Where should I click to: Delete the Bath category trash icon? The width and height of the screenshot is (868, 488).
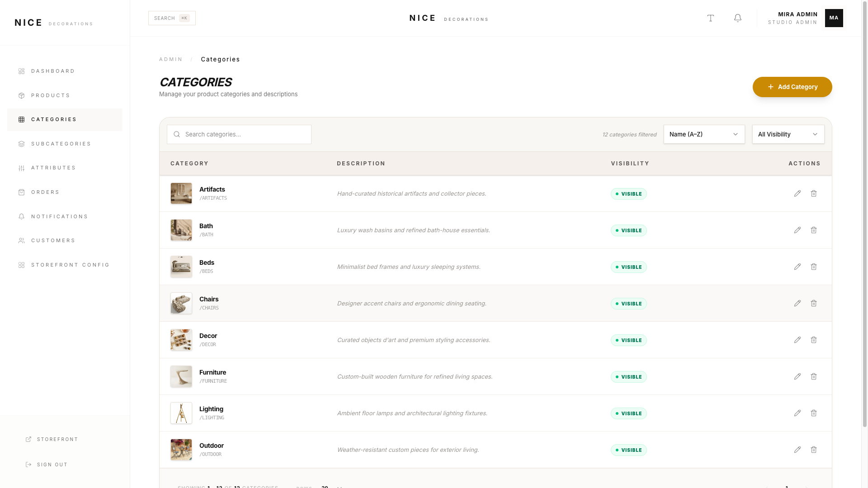[814, 230]
